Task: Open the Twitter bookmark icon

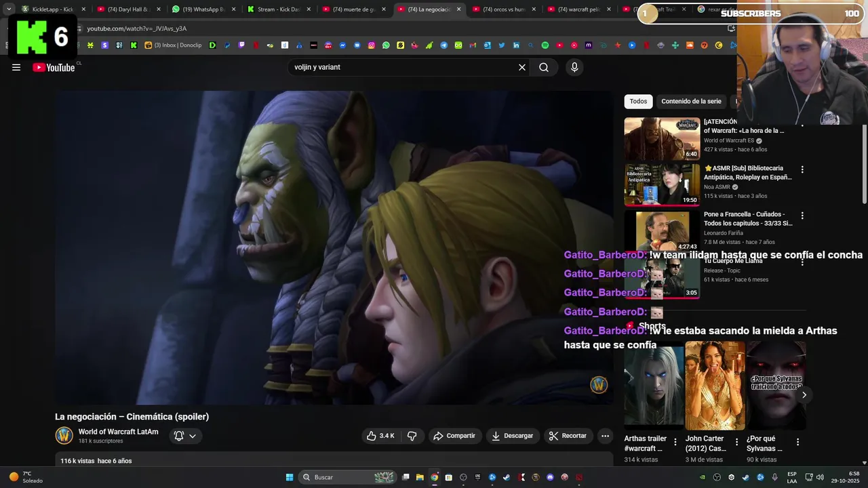Action: [x=502, y=45]
